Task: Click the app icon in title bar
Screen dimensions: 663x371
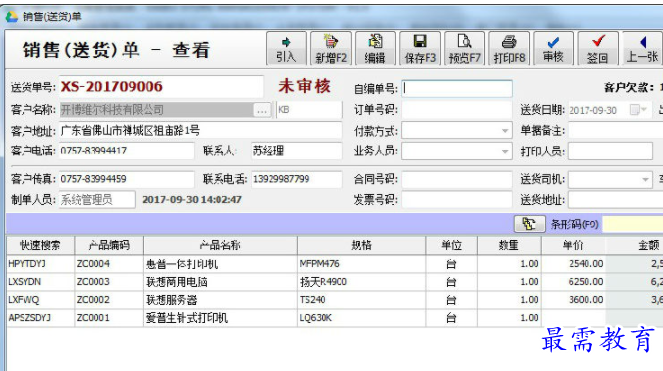Action: click(11, 16)
